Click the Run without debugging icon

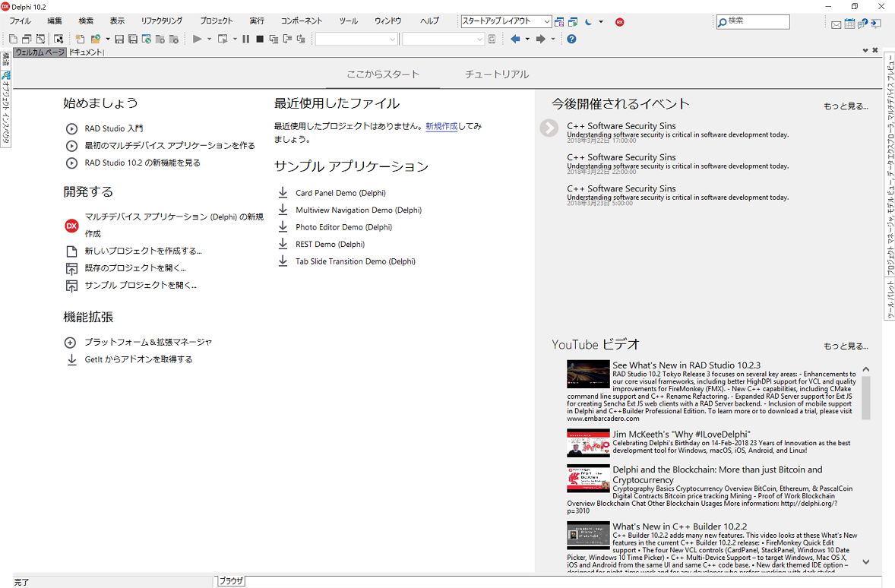(x=223, y=39)
